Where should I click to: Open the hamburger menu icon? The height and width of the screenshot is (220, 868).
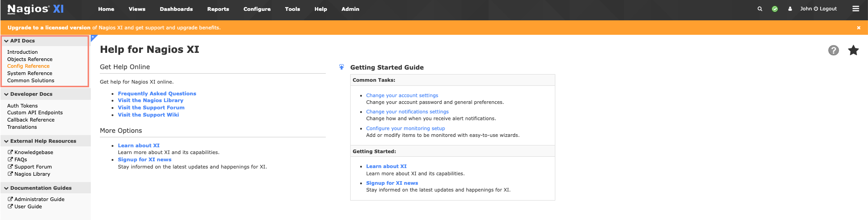click(x=855, y=9)
